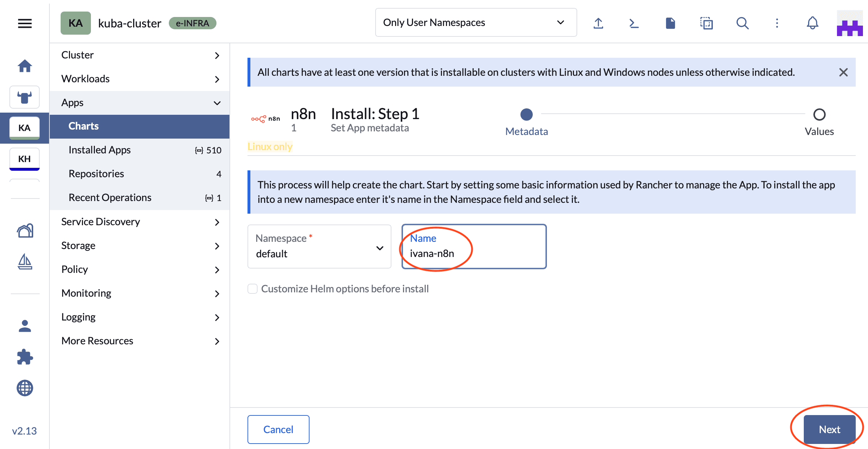Open the Global Settings globe icon
Screen dimensions: 868x449
[25, 388]
